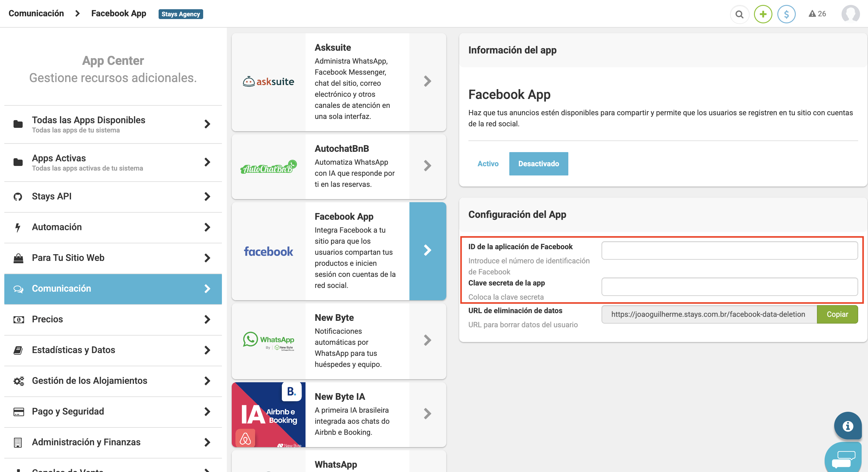The height and width of the screenshot is (472, 868).
Task: Open the dollar sign billing icon
Action: click(786, 14)
